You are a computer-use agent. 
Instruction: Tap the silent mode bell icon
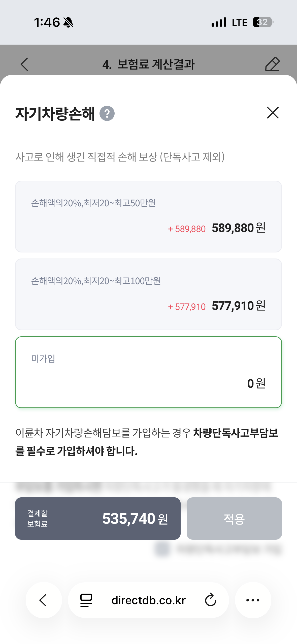coord(68,22)
